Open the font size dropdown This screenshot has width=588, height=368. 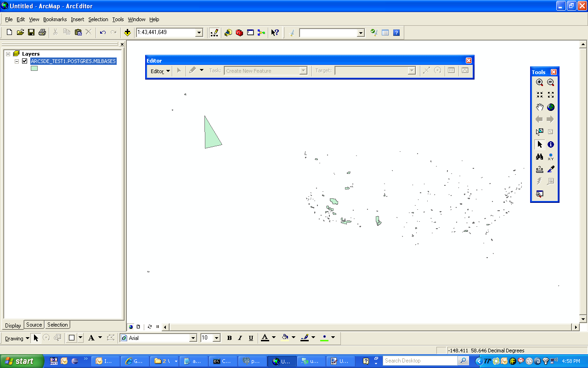click(217, 338)
